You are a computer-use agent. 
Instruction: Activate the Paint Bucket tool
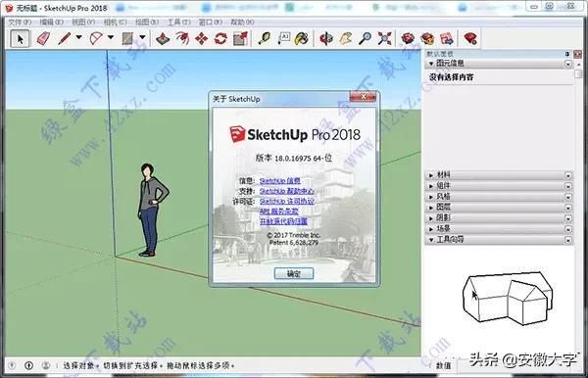coord(302,38)
